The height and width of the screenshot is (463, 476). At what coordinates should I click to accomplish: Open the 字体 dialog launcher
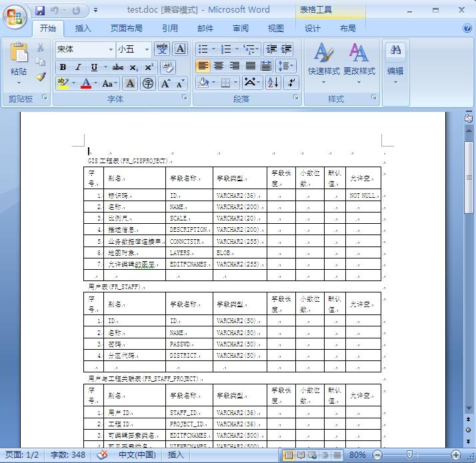tap(184, 97)
